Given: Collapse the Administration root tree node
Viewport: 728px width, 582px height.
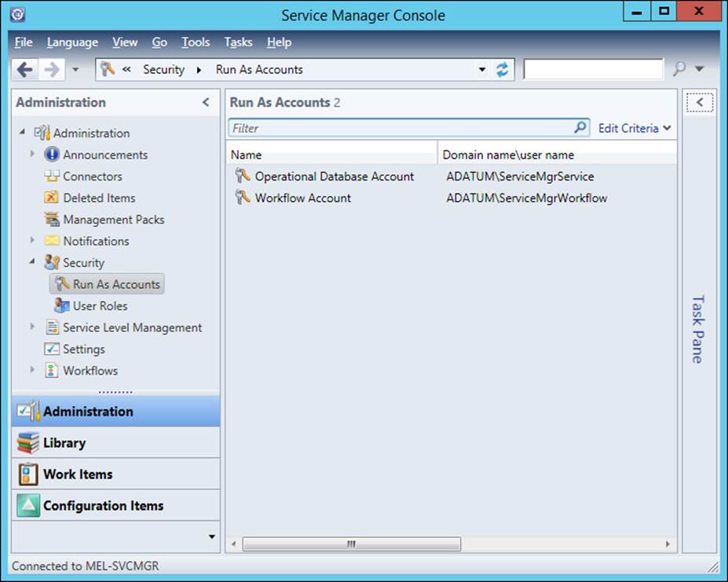Looking at the screenshot, I should tap(22, 133).
